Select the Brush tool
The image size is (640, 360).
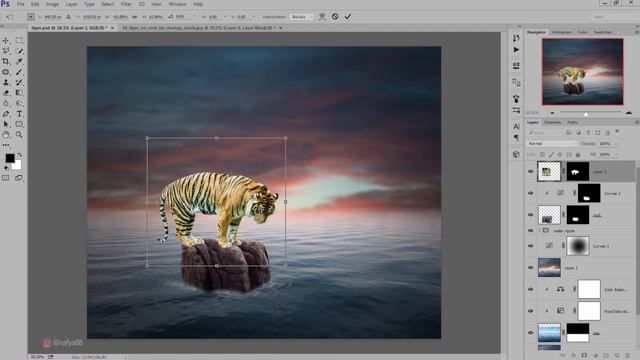tap(19, 72)
